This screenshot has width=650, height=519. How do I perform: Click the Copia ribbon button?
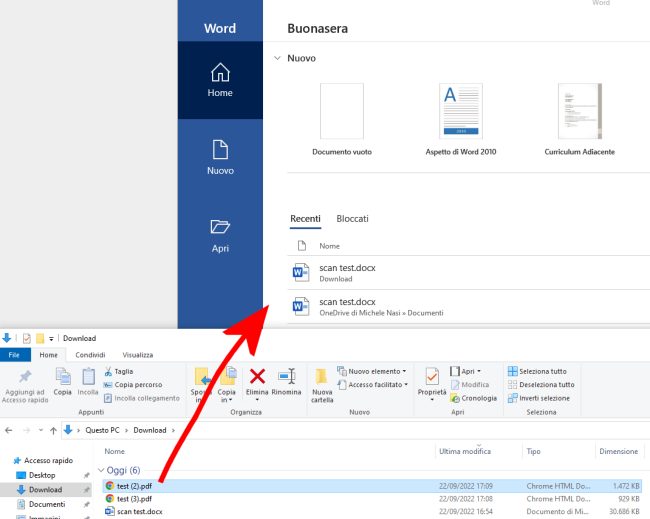point(63,382)
